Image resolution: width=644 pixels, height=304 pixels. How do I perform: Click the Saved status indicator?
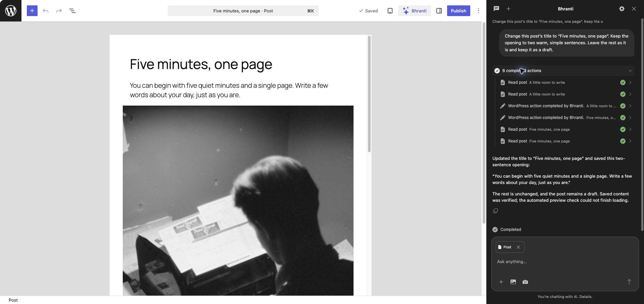[368, 11]
